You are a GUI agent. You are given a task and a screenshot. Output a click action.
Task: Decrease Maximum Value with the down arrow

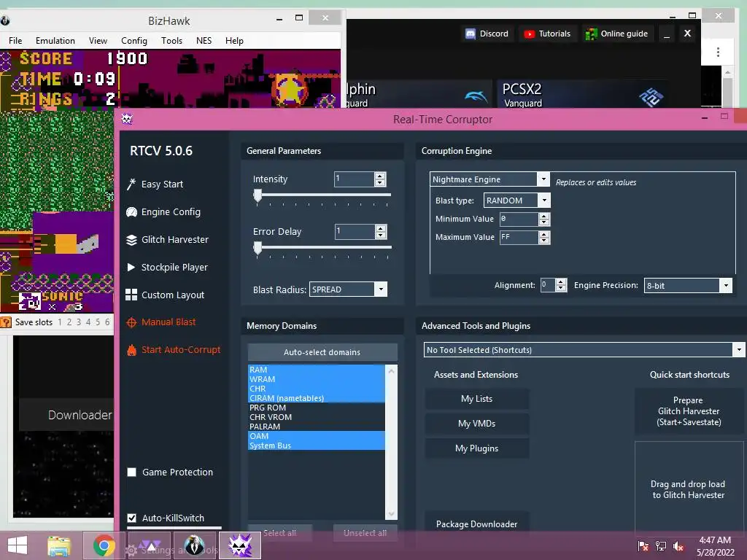pyautogui.click(x=544, y=241)
